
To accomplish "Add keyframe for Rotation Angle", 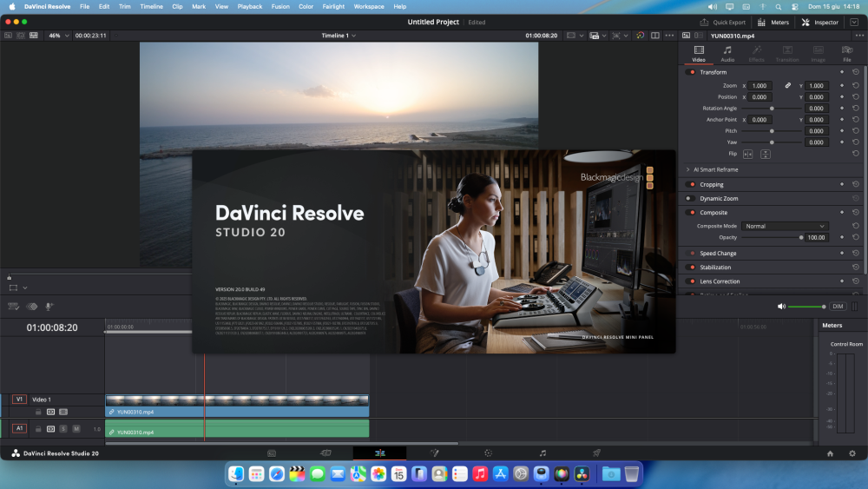I will [x=842, y=108].
